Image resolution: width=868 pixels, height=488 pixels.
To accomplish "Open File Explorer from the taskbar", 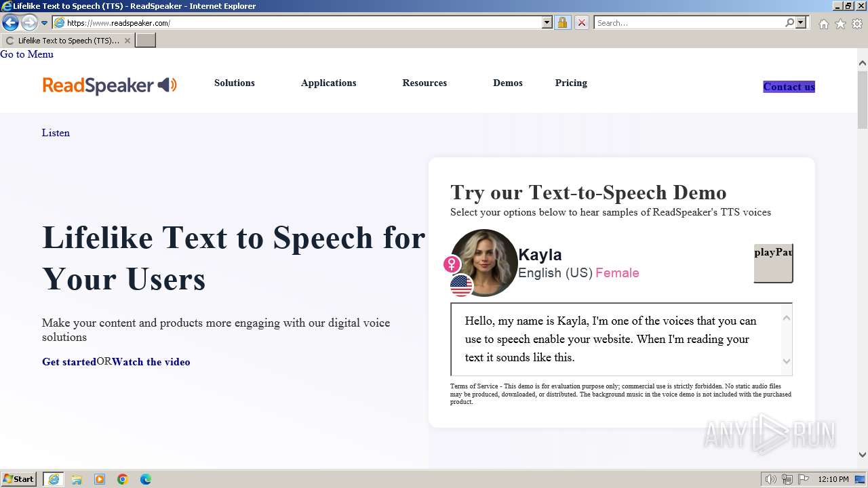I will (77, 479).
